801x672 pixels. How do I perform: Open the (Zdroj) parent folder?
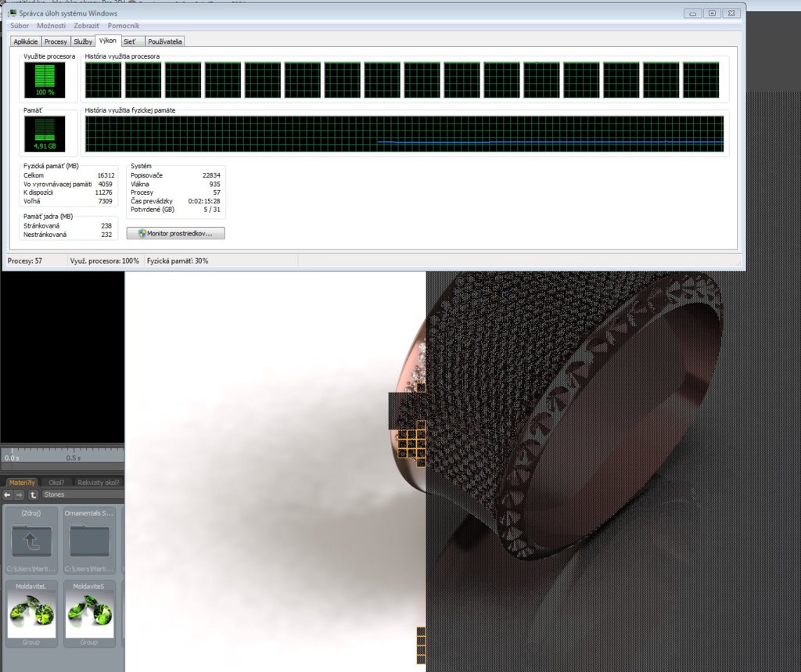click(x=31, y=541)
